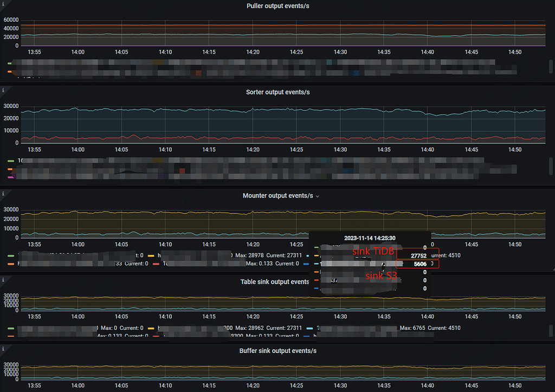Toggle visibility of the green series in Puller legend
Viewport: 555px width, 392px height.
(9, 63)
